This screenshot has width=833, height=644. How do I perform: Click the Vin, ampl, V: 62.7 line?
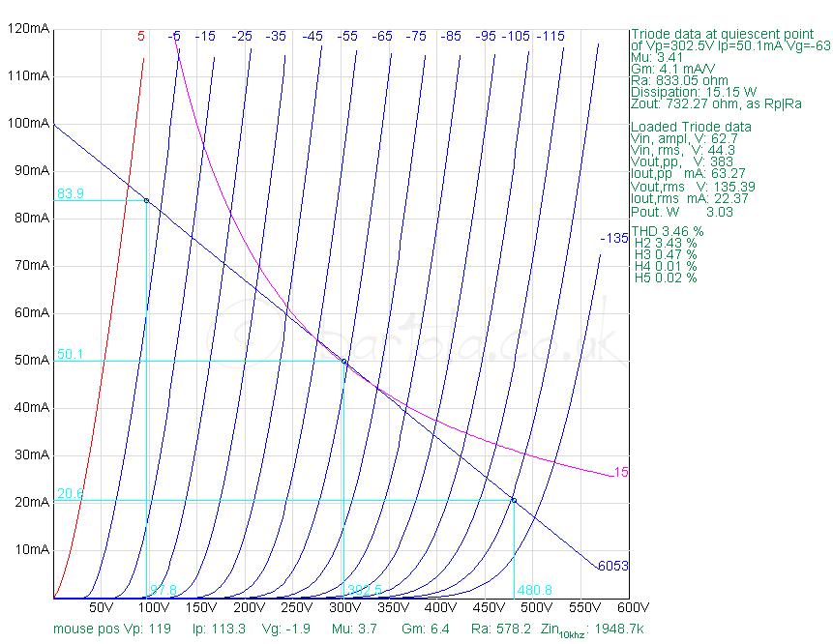pyautogui.click(x=684, y=138)
